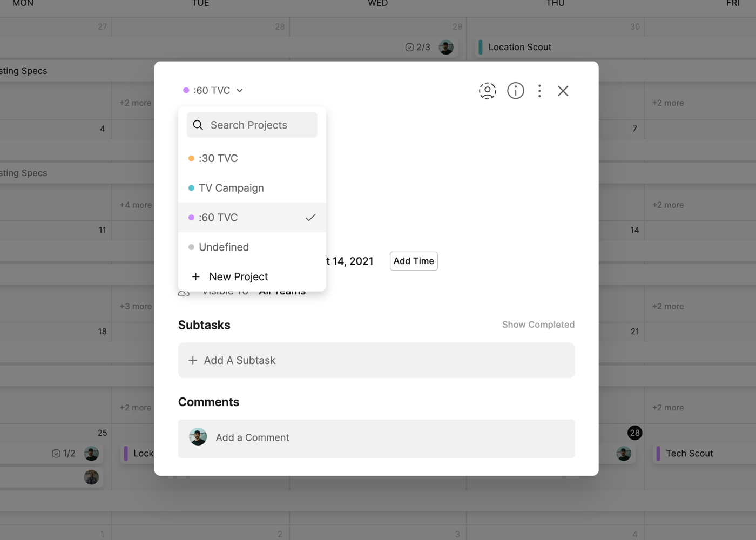The width and height of the screenshot is (756, 540).
Task: Click the plus icon beside Add A Subtask
Action: click(x=193, y=360)
